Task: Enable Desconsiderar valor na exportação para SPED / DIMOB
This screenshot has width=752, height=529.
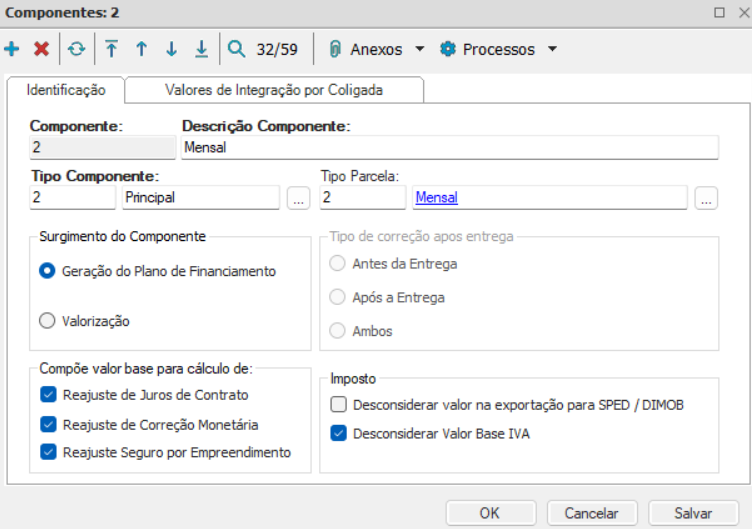Action: click(x=338, y=405)
